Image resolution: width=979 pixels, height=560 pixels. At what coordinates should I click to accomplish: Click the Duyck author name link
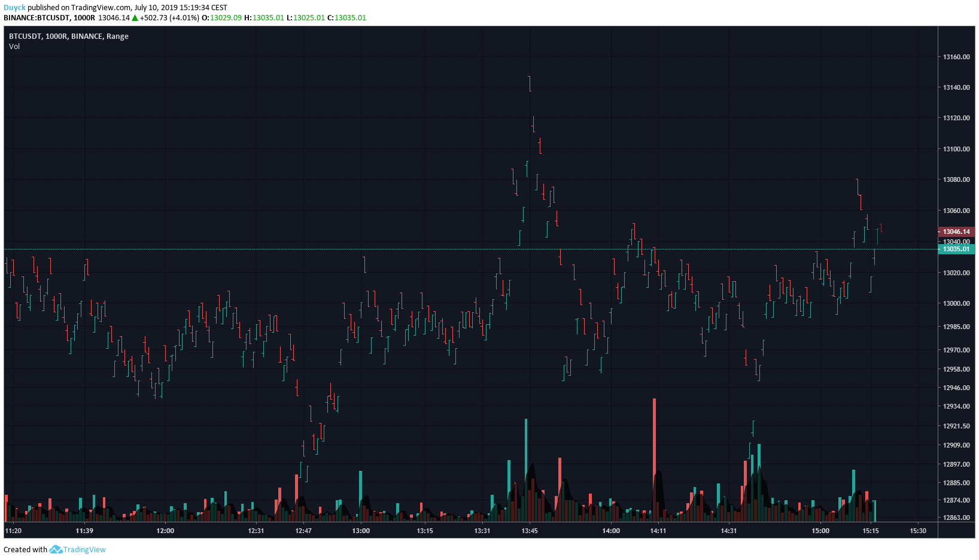(x=14, y=8)
